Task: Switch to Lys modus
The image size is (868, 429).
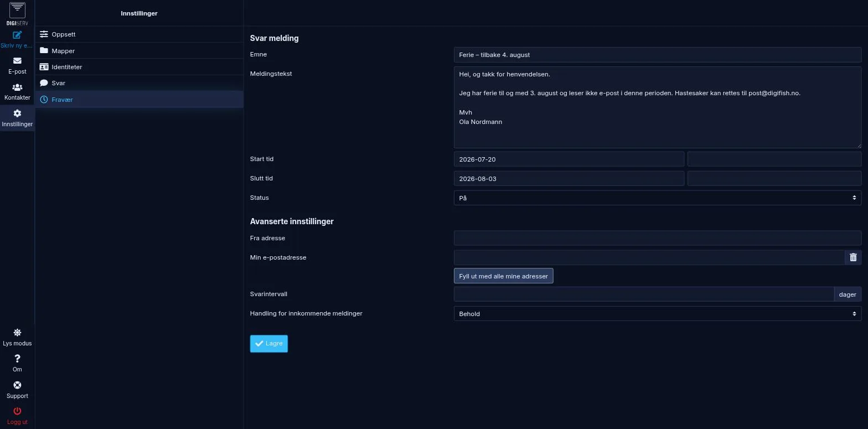Action: (17, 337)
